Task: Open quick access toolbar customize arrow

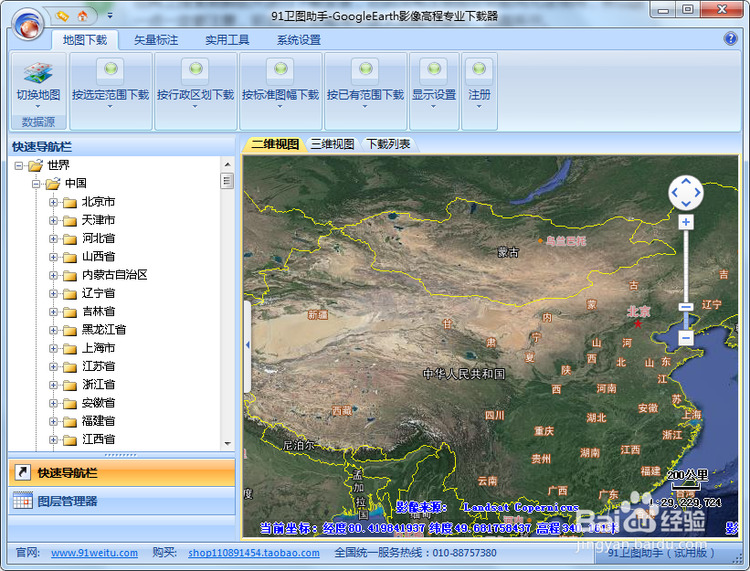Action: tap(110, 16)
